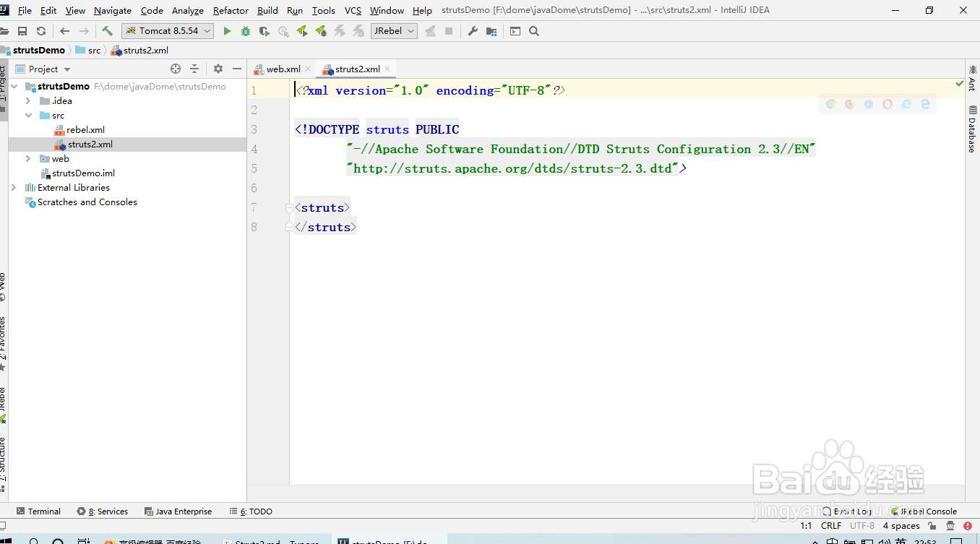Start debugging with the green bug icon

(246, 31)
